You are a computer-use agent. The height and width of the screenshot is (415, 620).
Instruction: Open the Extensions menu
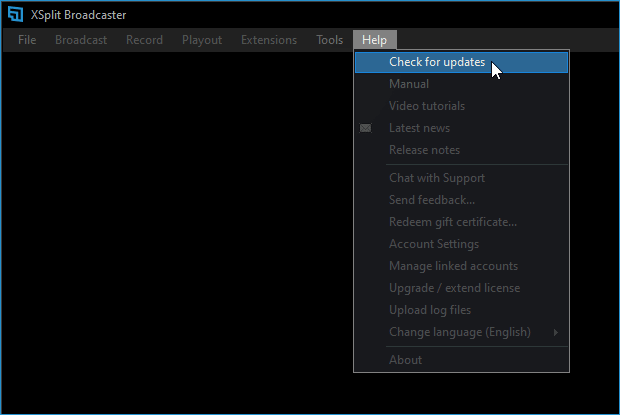[269, 40]
